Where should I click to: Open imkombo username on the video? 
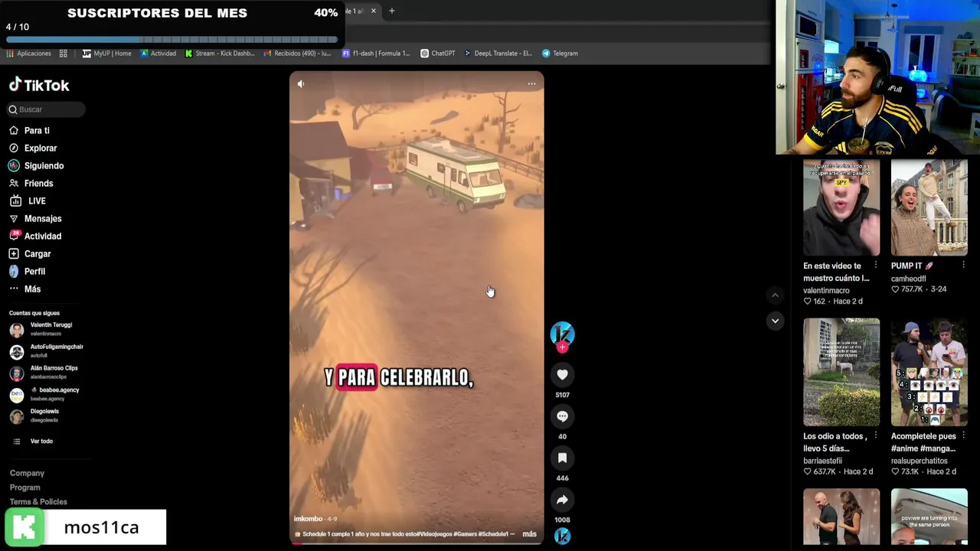309,519
